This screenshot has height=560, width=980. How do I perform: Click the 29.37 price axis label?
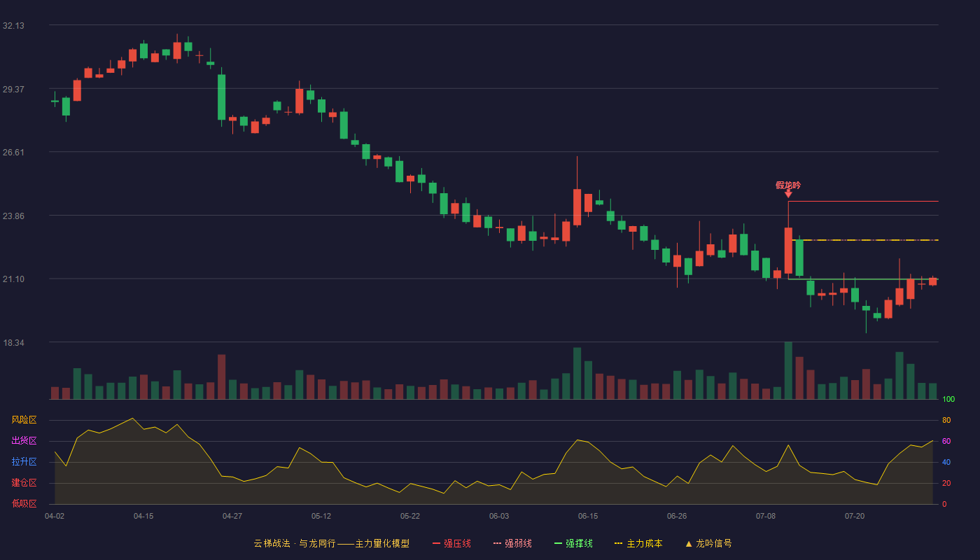(x=13, y=90)
